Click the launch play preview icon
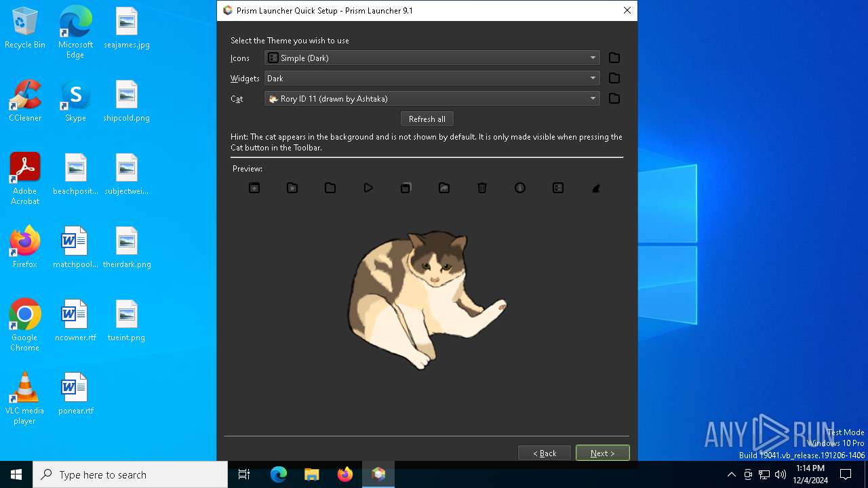The height and width of the screenshot is (488, 868). tap(368, 188)
